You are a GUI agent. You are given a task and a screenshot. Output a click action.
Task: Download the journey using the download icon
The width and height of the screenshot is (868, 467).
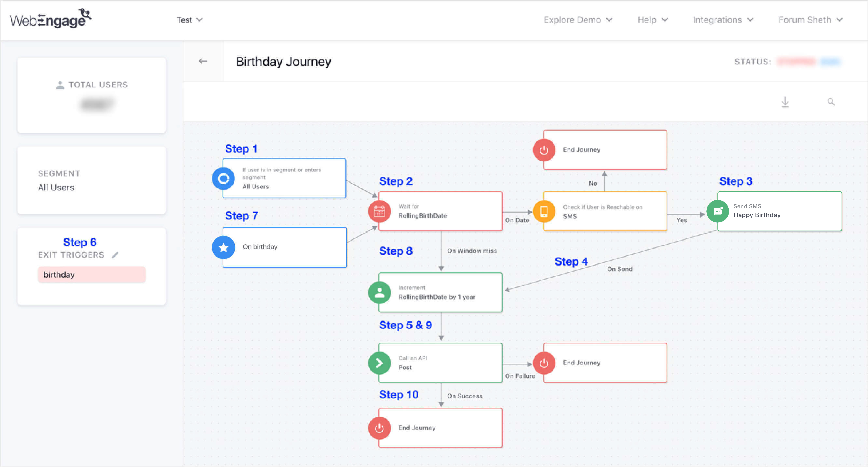click(785, 102)
